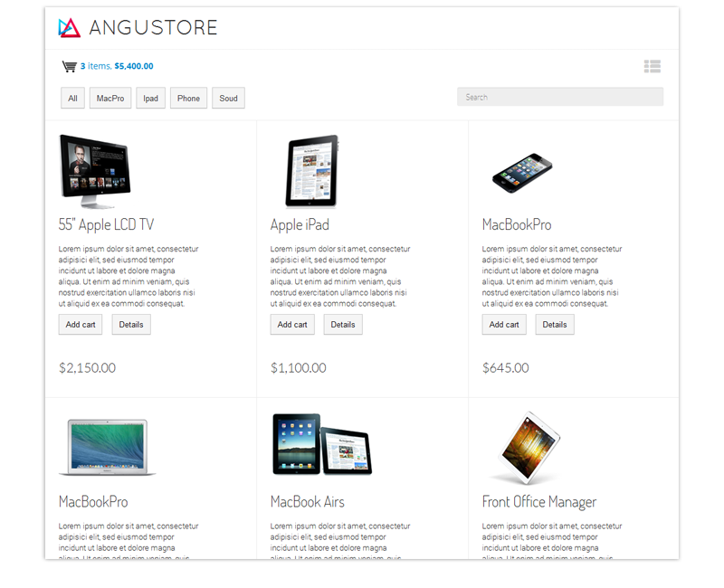
Task: Click the Apple LCD TV product image
Action: coord(95,171)
